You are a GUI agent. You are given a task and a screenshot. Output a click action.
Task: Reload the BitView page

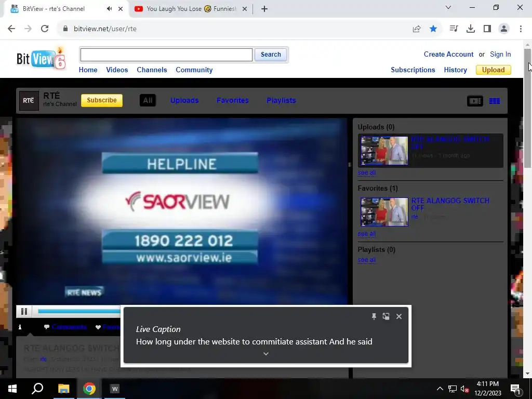coord(45,29)
